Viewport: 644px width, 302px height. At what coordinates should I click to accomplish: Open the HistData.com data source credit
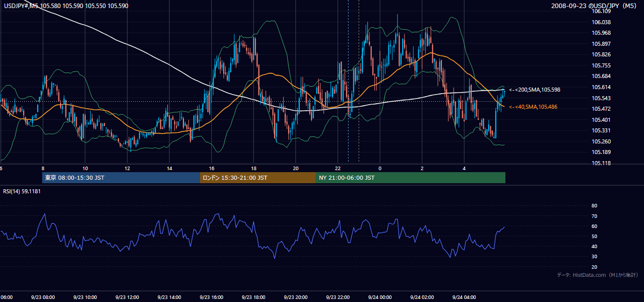[598, 275]
